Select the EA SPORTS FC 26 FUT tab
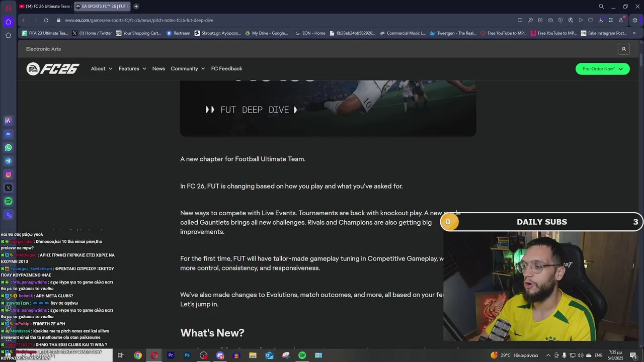The image size is (644, 362). (x=102, y=7)
